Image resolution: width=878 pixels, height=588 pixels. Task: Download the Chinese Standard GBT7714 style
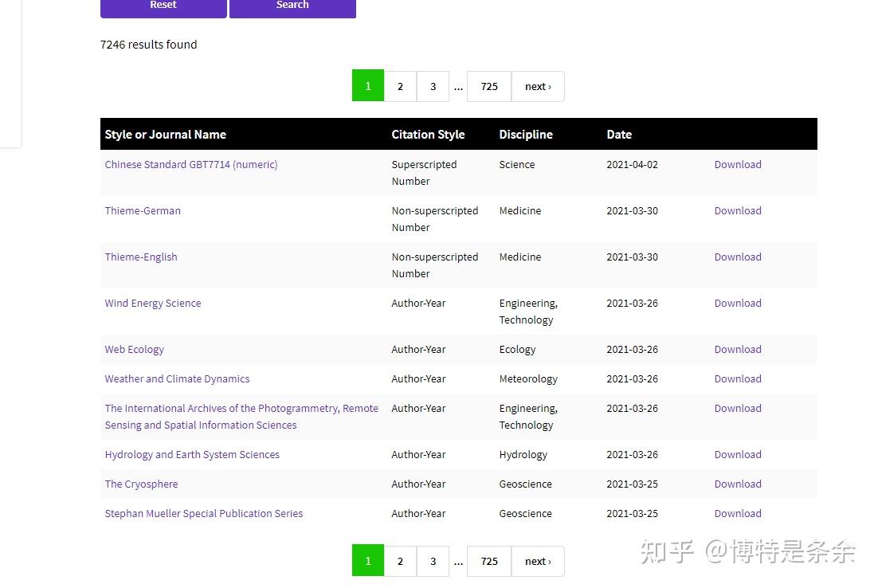[x=737, y=164]
